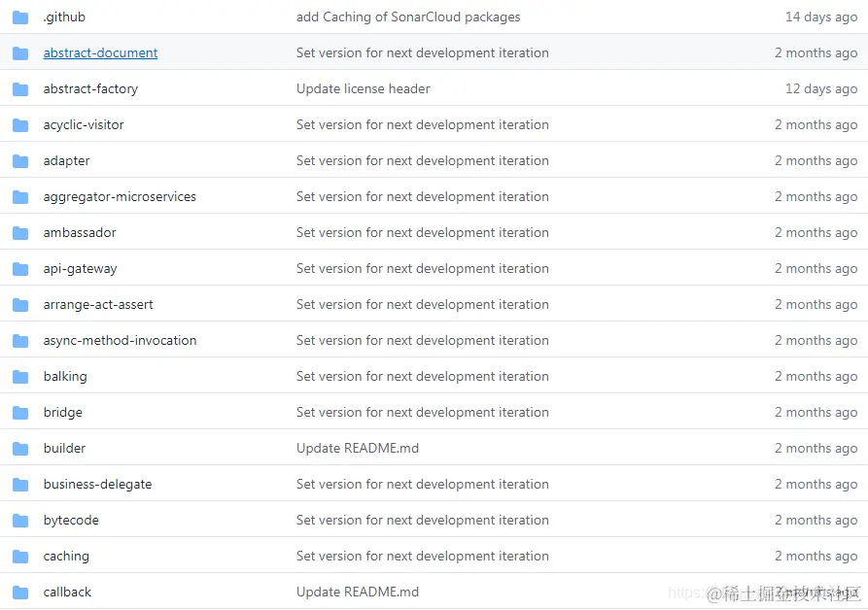
Task: Open builder row's 'Update README.md' commit
Action: [358, 449]
